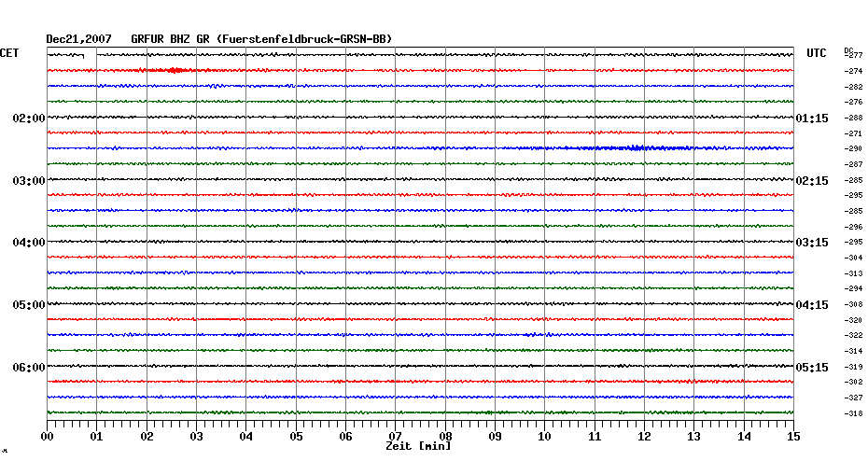Select the 02:00 CET time label
Viewport: 868px width, 461px height.
coord(29,119)
